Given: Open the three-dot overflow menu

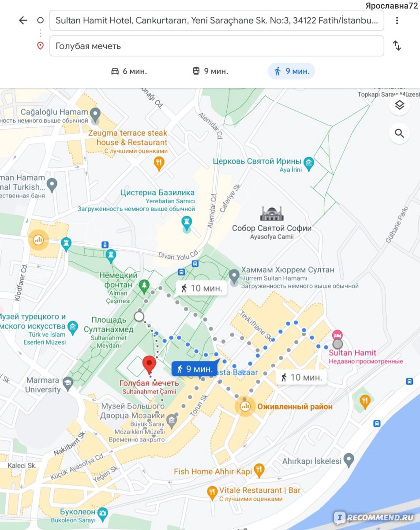Looking at the screenshot, I should 397,20.
